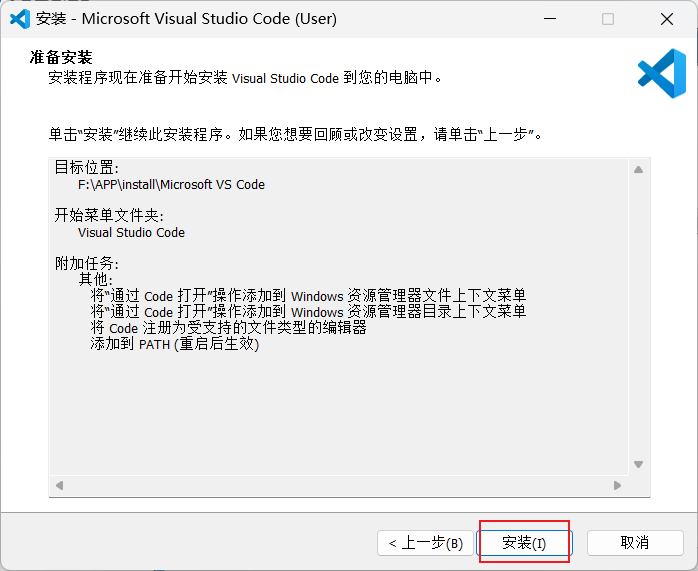Go back with the 上一步(B) button

(425, 543)
